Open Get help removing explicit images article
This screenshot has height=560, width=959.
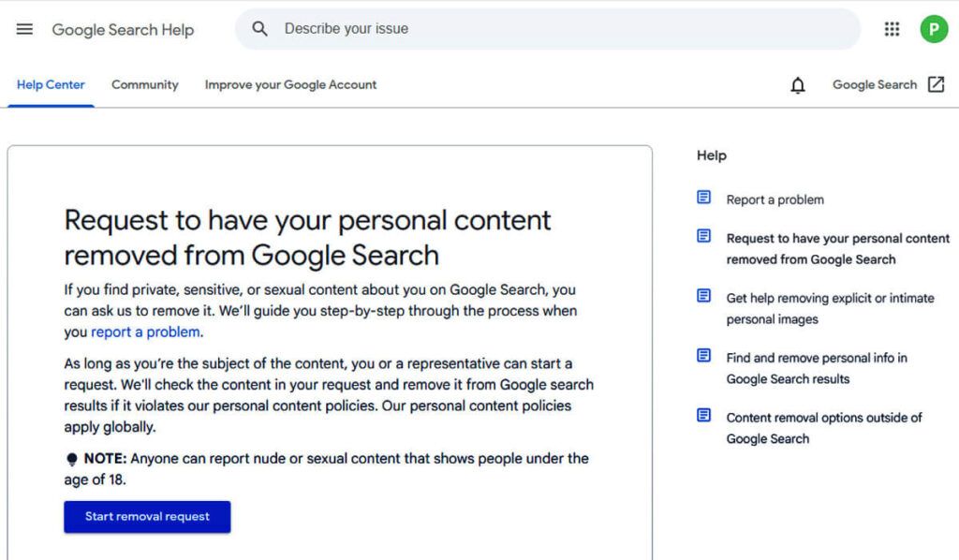point(830,308)
